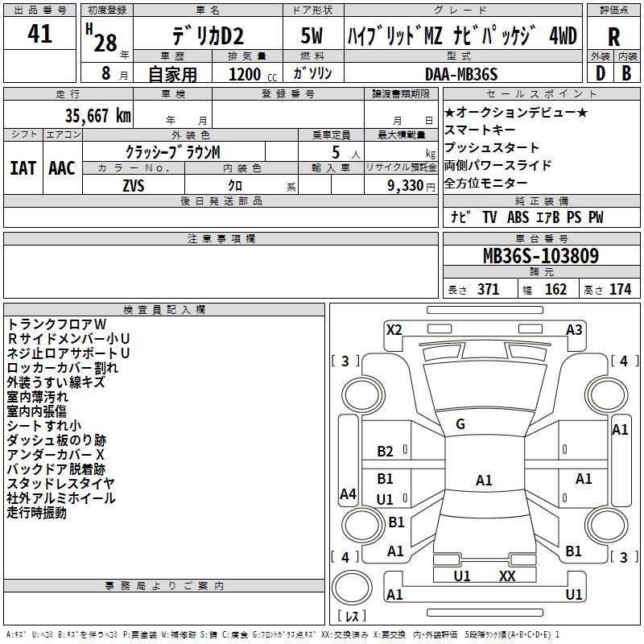The width and height of the screenshot is (644, 644).
Task: Click the 後日発送部品 header
Action: (221, 200)
